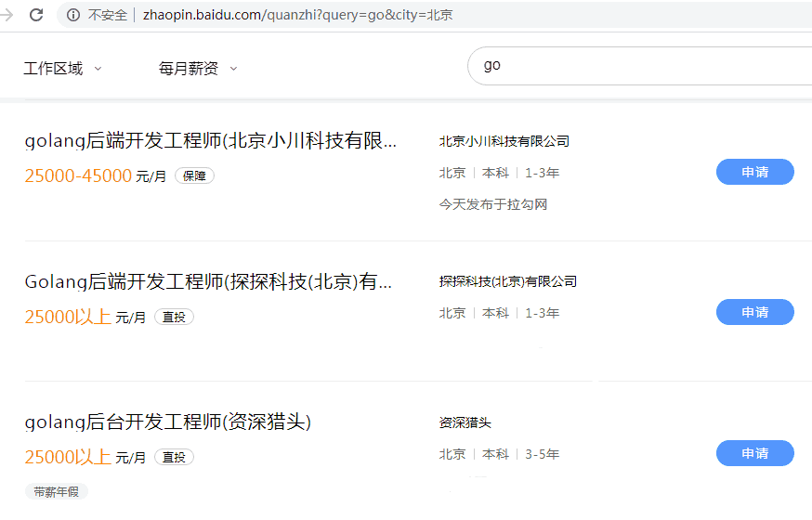812x520 pixels.
Task: Click the 保障 tag badge
Action: click(194, 175)
